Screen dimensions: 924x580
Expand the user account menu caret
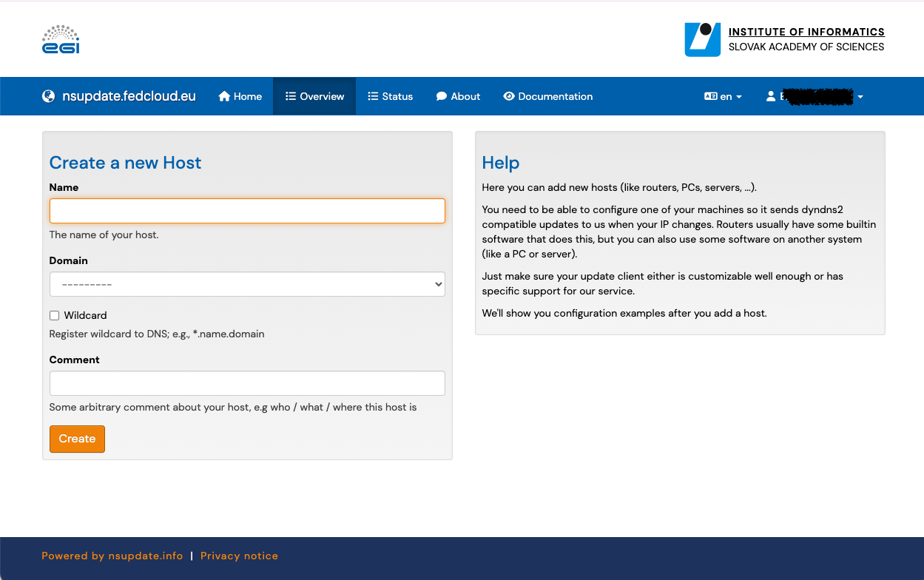pyautogui.click(x=860, y=97)
